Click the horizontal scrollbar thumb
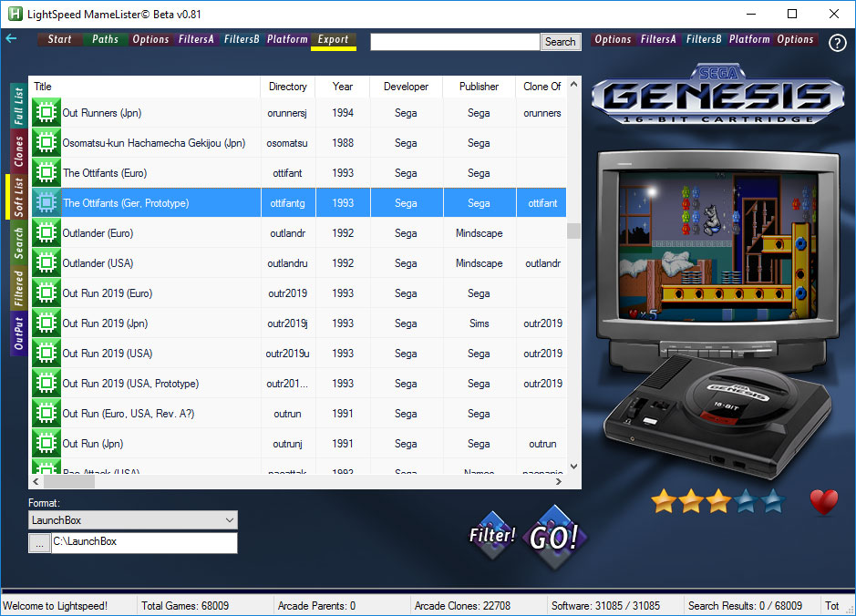The height and width of the screenshot is (616, 856). 69,481
